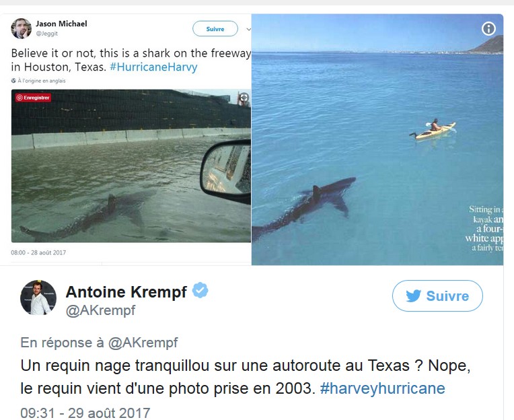Click Antoine Krempf's profile picture
514x420 pixels.
click(38, 297)
